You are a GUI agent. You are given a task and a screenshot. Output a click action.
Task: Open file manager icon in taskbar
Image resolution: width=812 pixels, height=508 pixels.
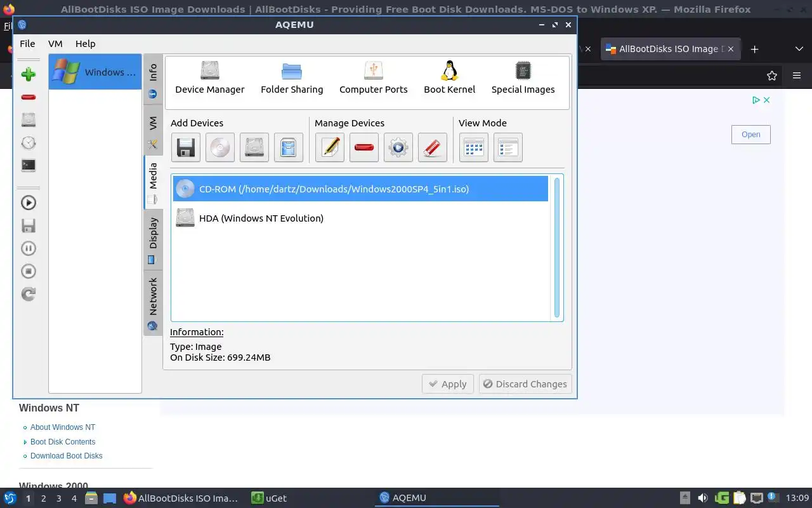pyautogui.click(x=91, y=498)
